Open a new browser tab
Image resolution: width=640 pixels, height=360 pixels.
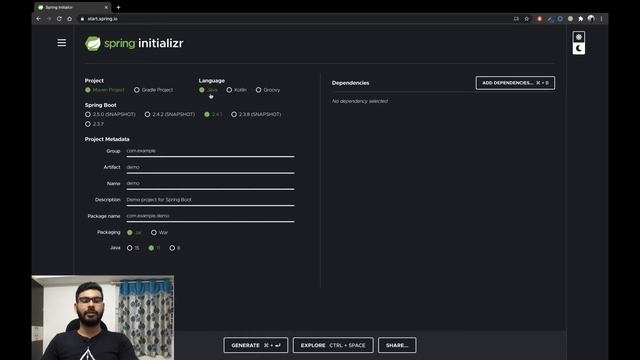(118, 7)
